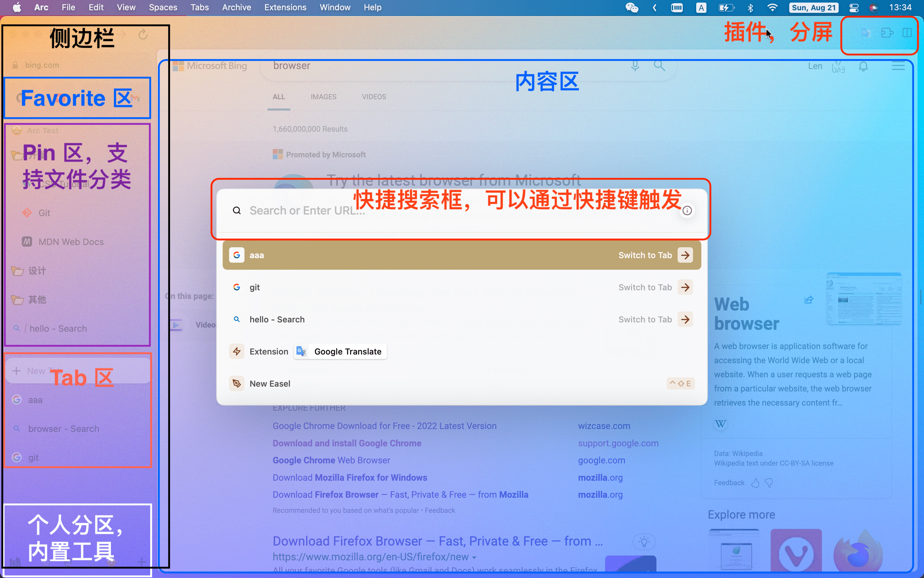Click the Bing notification bell icon
The width and height of the screenshot is (924, 578).
pos(863,66)
